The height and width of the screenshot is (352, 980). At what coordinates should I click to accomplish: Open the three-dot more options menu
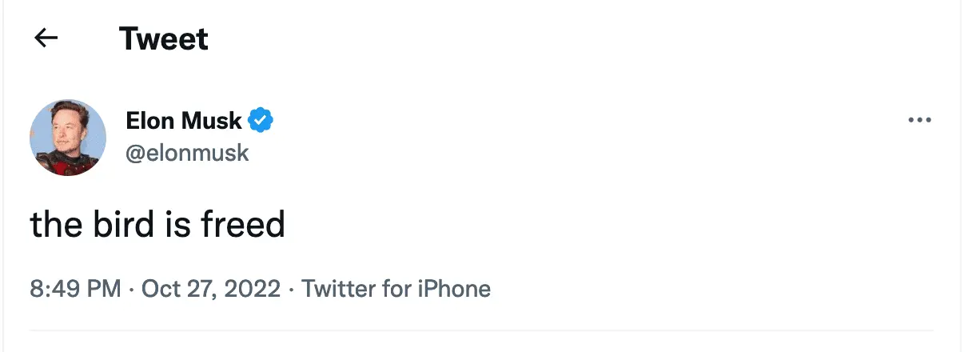coord(920,121)
